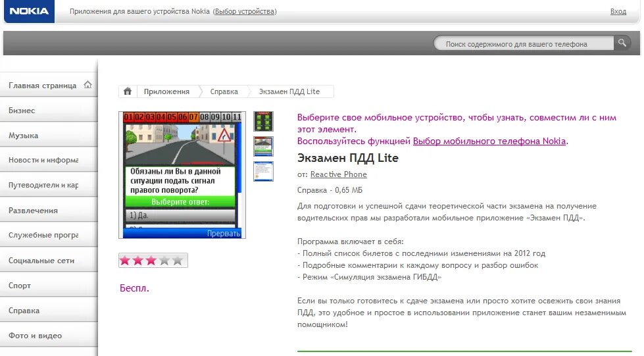The image size is (644, 356).
Task: Focus the phone content search field
Action: tap(524, 43)
